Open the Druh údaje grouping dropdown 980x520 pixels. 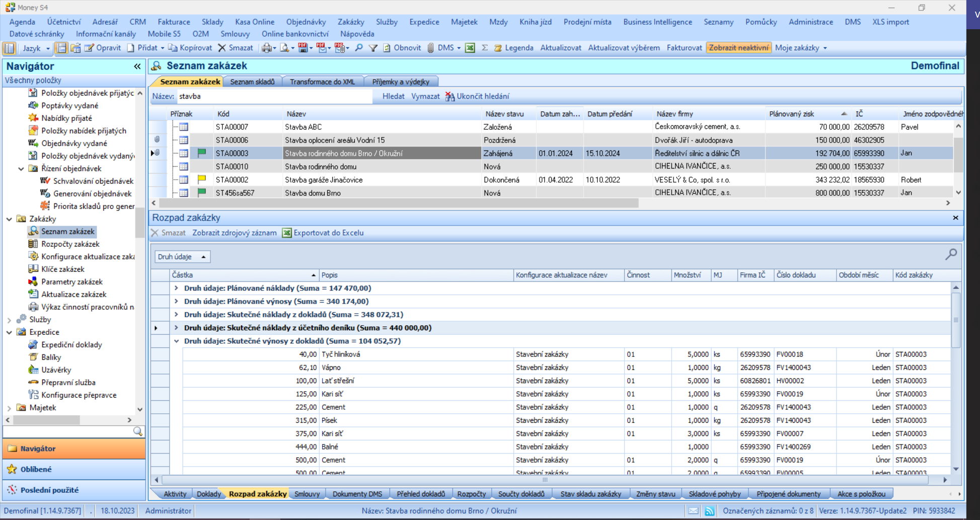tap(182, 257)
